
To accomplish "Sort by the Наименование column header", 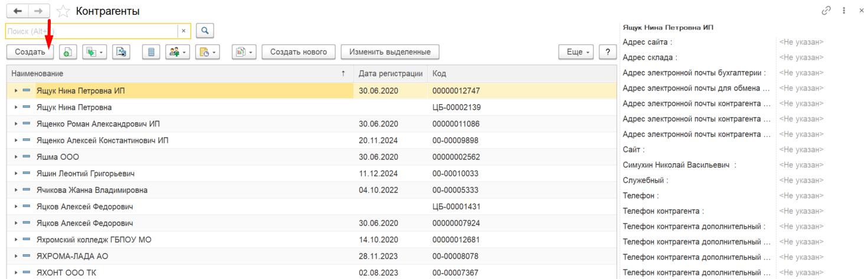I will coord(180,73).
